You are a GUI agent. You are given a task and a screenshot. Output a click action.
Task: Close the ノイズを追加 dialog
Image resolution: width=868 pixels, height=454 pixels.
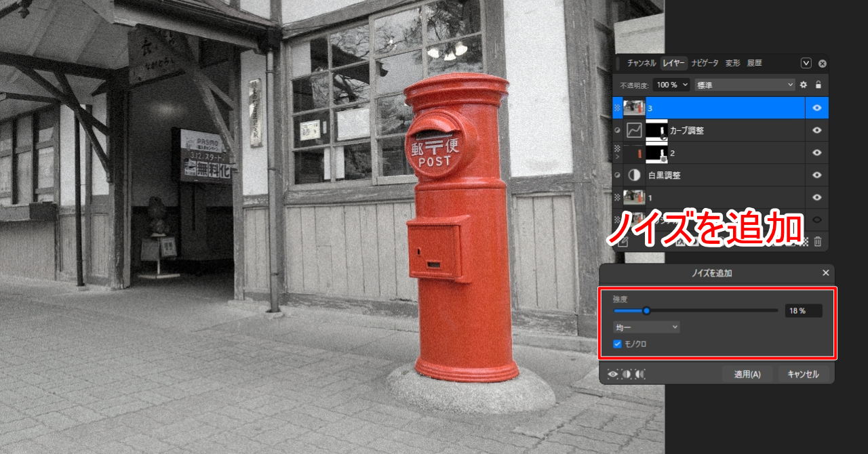point(825,273)
